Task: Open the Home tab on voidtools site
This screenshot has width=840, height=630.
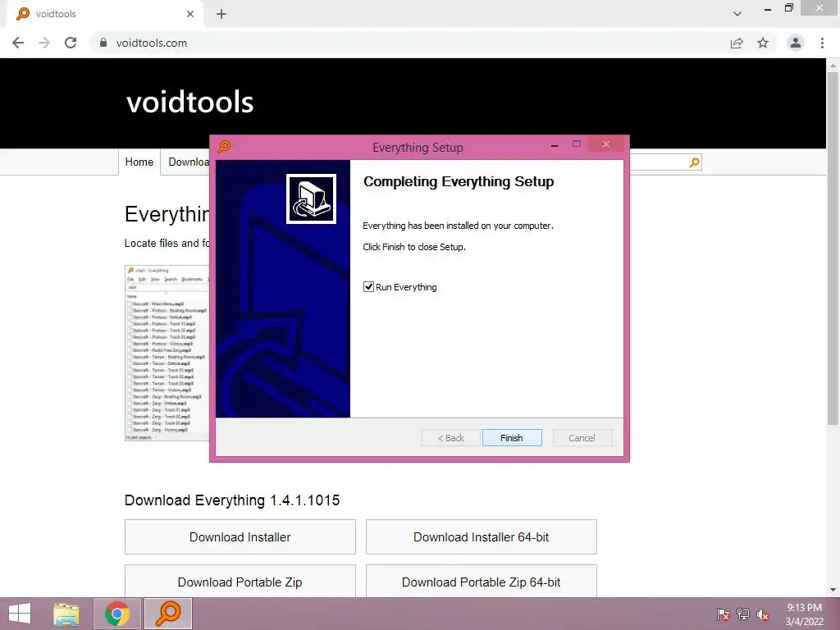Action: pyautogui.click(x=139, y=162)
